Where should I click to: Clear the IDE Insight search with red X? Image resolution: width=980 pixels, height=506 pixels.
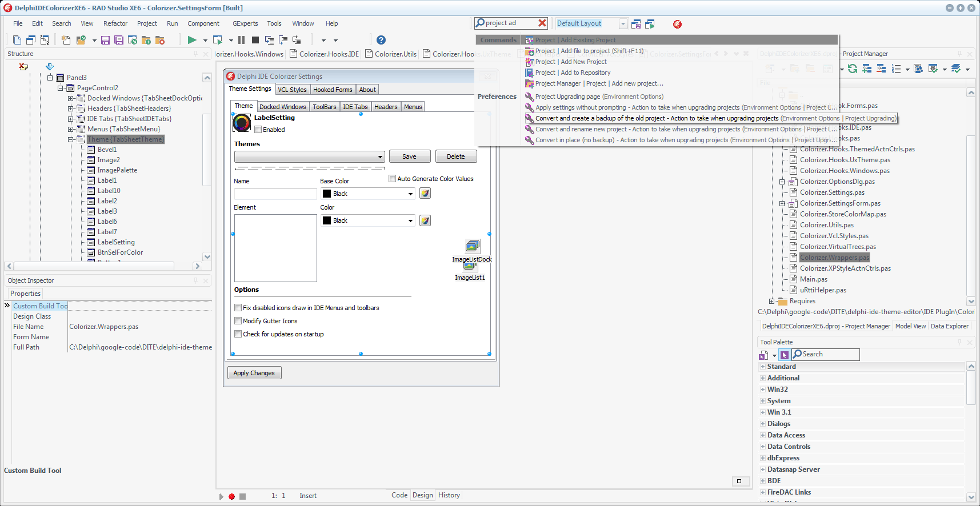[x=542, y=23]
